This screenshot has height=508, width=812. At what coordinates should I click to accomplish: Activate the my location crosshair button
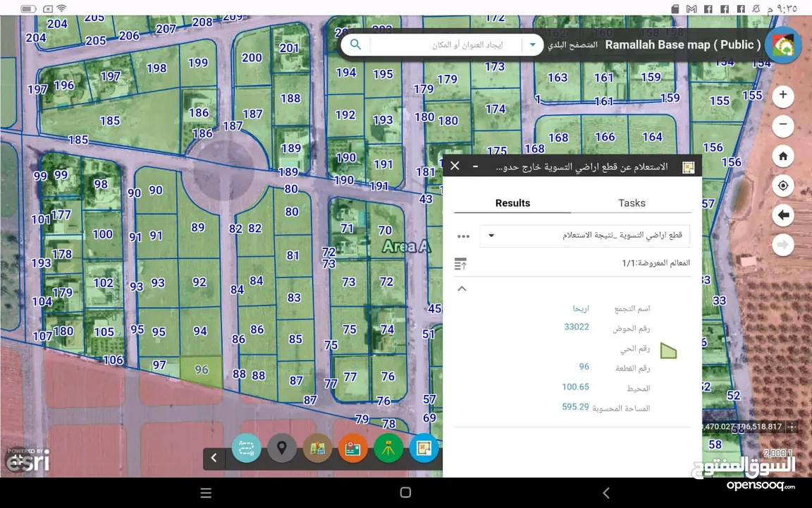tap(783, 186)
